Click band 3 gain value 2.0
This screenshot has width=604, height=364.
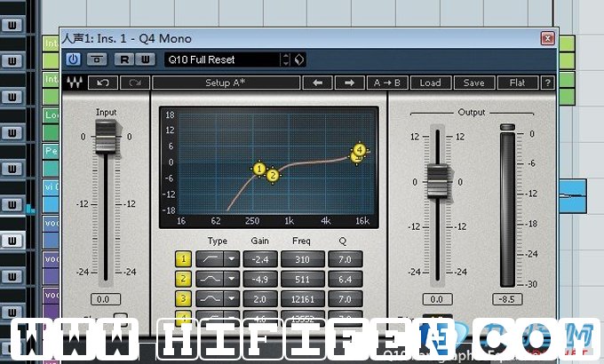click(x=260, y=299)
